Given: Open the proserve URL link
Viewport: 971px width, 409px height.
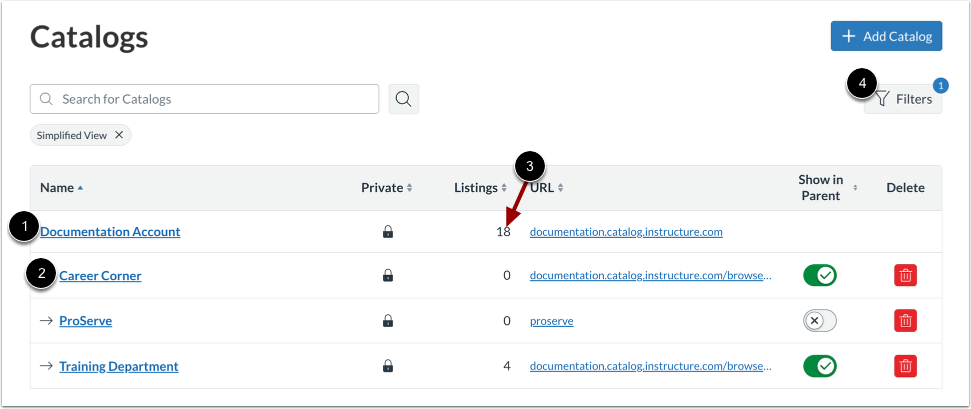Looking at the screenshot, I should pos(552,321).
